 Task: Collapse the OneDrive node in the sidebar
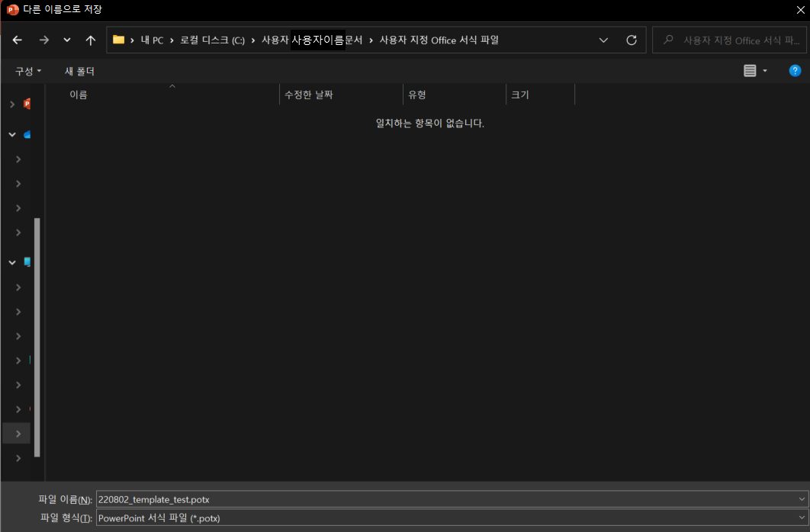(12, 135)
